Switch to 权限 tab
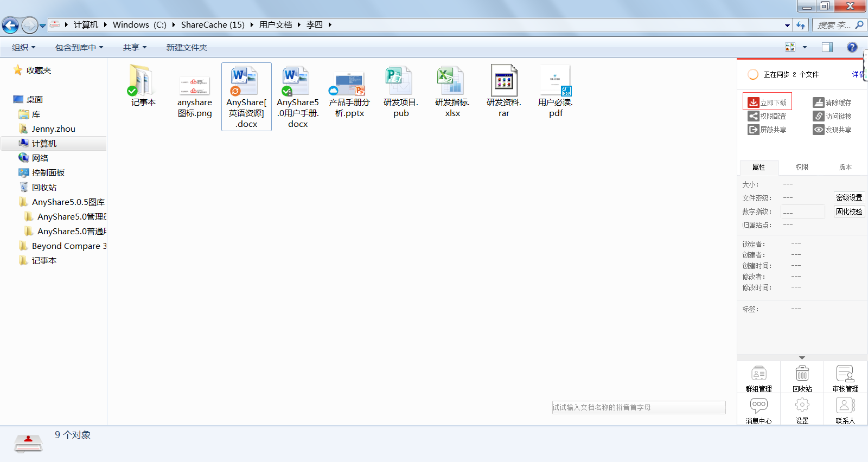Image resolution: width=868 pixels, height=462 pixels. pyautogui.click(x=802, y=167)
